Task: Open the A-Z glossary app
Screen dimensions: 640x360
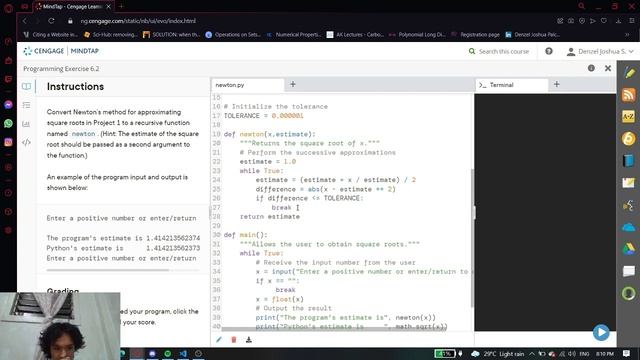Action: click(629, 117)
